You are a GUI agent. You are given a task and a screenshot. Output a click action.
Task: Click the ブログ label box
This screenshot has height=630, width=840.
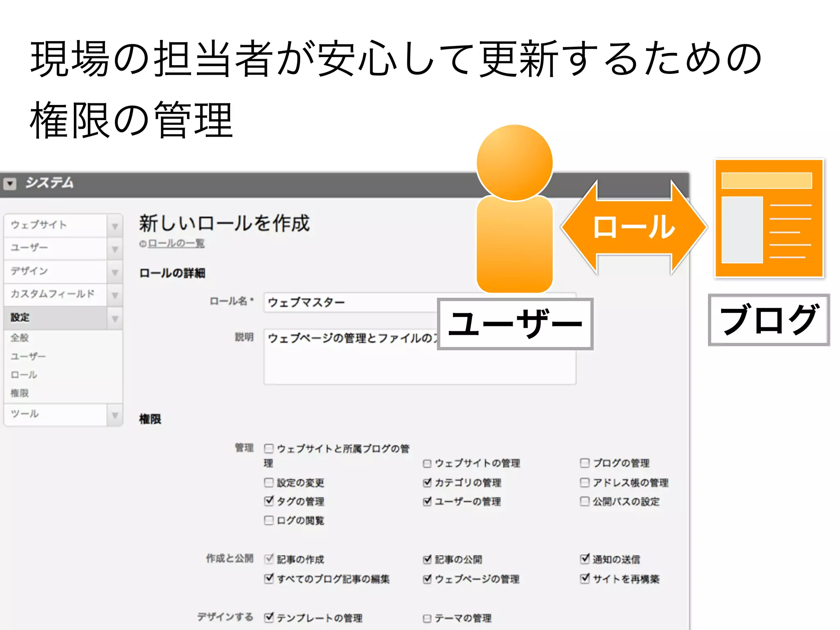tap(769, 320)
